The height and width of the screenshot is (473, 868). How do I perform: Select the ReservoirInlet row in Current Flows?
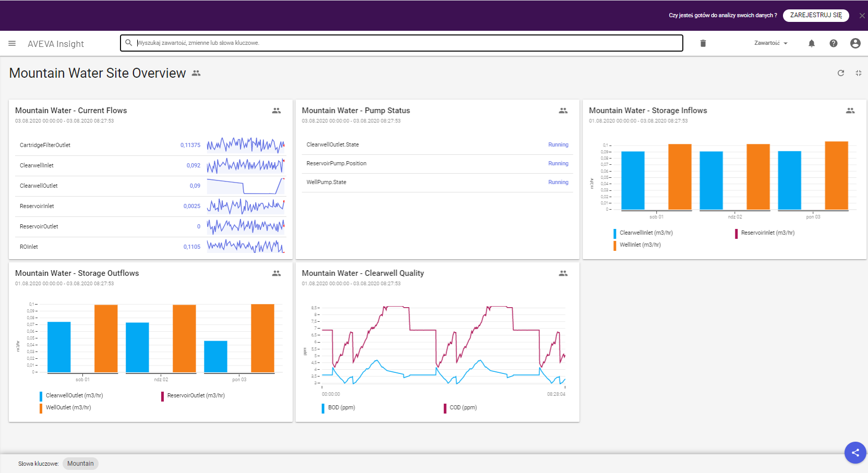pyautogui.click(x=150, y=207)
